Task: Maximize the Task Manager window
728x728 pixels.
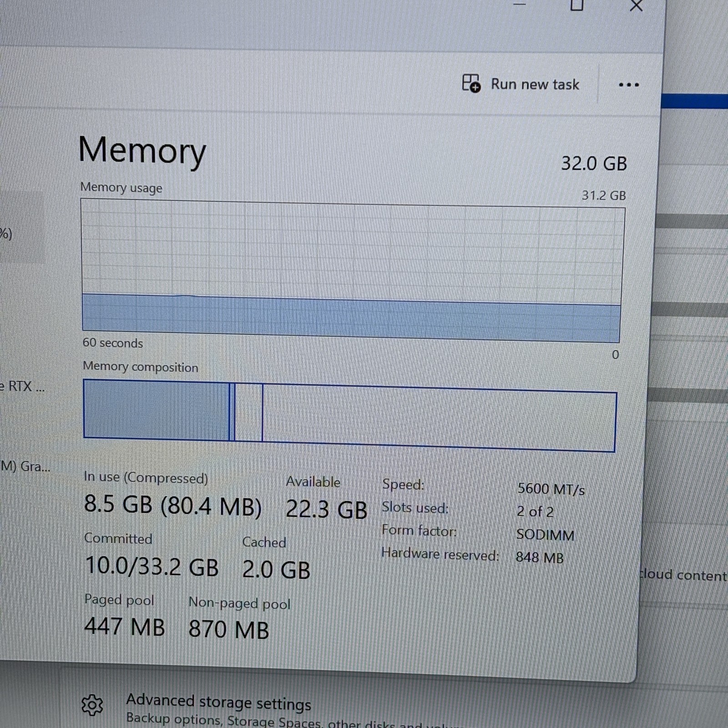Action: [577, 5]
